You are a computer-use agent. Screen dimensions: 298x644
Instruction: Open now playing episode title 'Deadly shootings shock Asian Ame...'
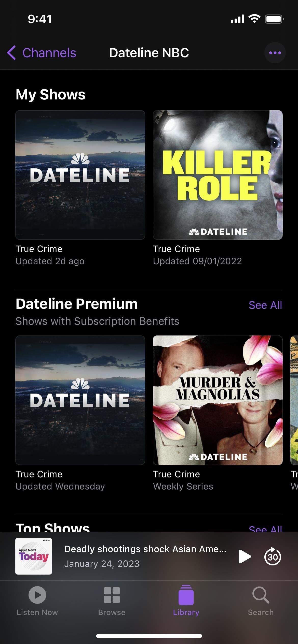click(145, 549)
